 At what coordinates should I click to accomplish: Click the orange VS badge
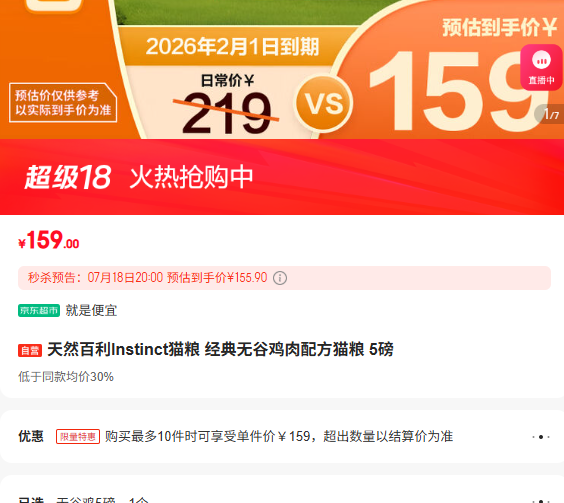pos(323,104)
